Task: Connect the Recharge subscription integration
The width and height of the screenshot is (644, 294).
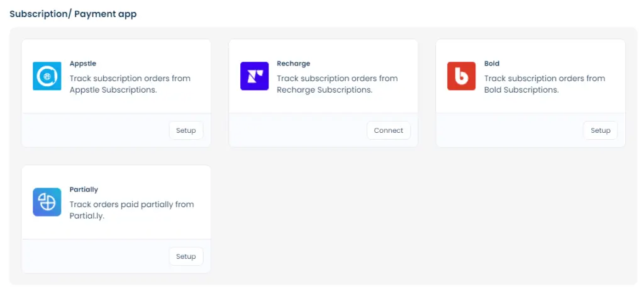Action: [x=388, y=130]
